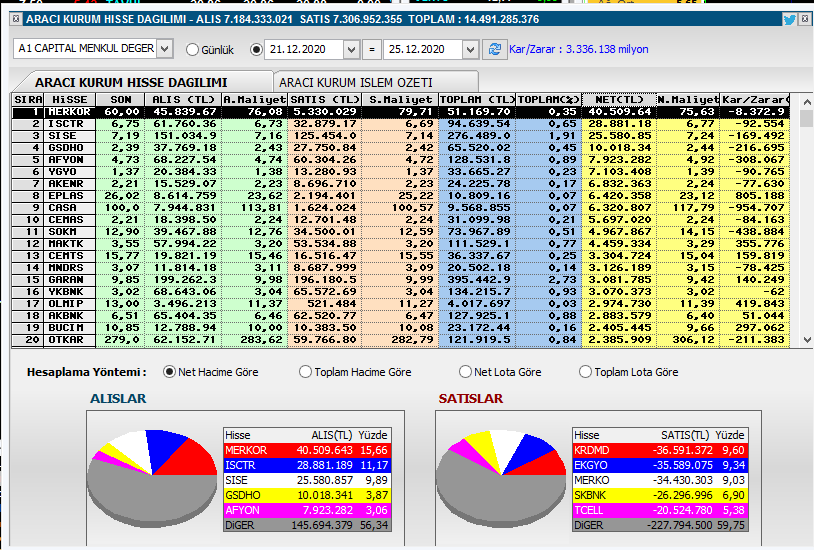This screenshot has height=550, width=814.
Task: Click the white SISE legend row in ALISLAR
Action: click(307, 480)
